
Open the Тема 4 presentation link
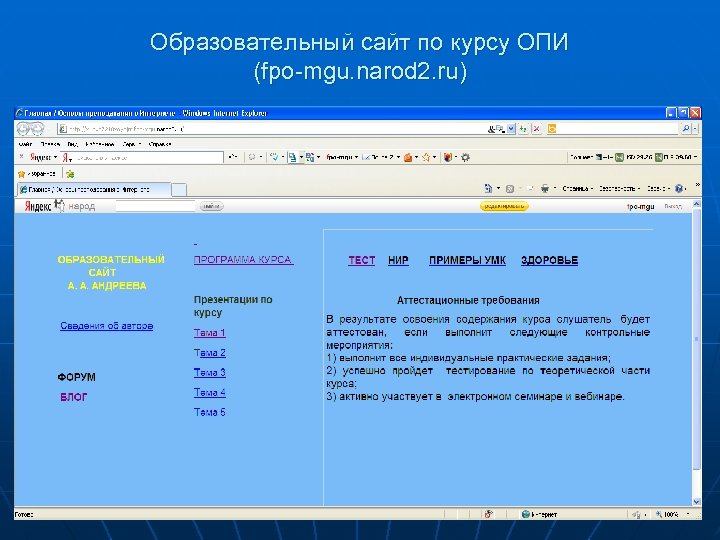coord(209,393)
